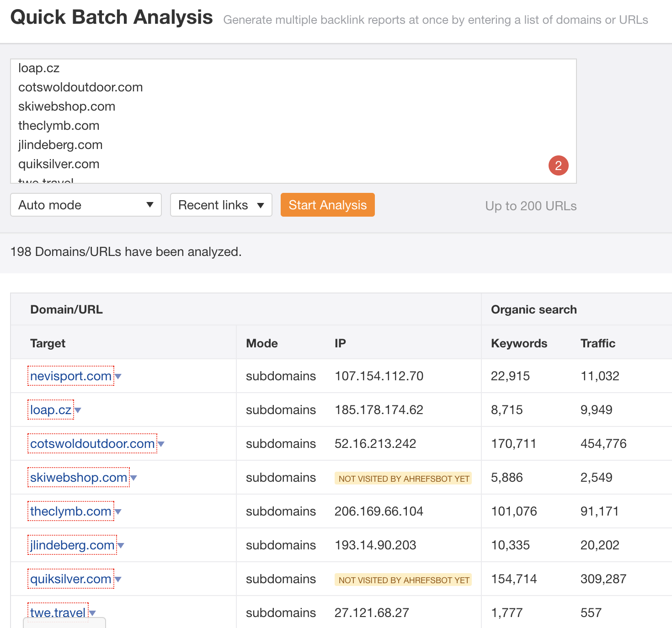Open loap.cz link in the table
This screenshot has width=672, height=628.
point(51,410)
